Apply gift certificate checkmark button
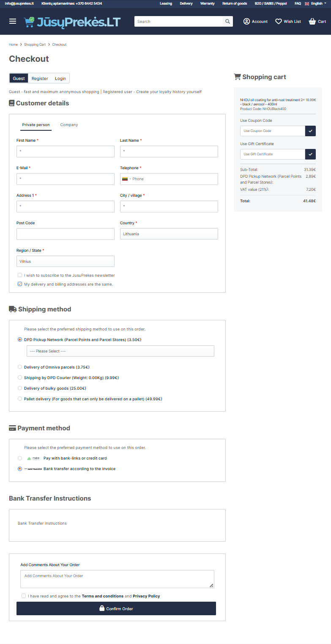The width and height of the screenshot is (331, 644). [x=310, y=154]
